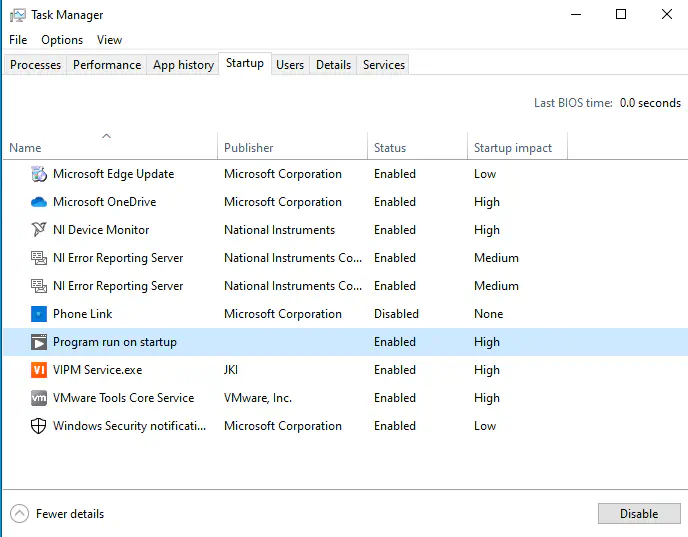
Task: Click the Microsoft OneDrive cloud icon
Action: click(39, 202)
